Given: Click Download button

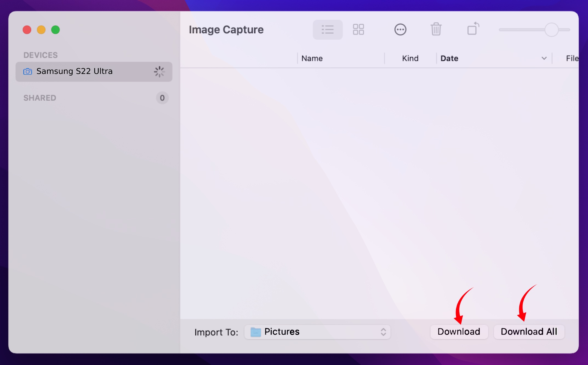Looking at the screenshot, I should pyautogui.click(x=458, y=332).
